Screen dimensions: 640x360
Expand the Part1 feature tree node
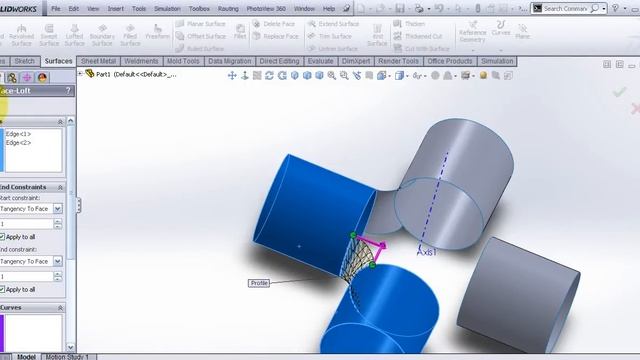click(x=80, y=74)
